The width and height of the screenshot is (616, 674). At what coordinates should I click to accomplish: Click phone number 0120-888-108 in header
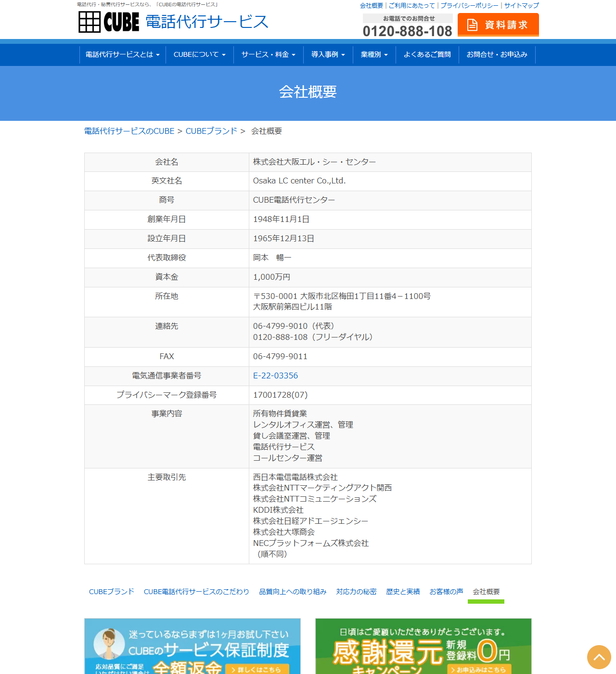click(x=407, y=31)
